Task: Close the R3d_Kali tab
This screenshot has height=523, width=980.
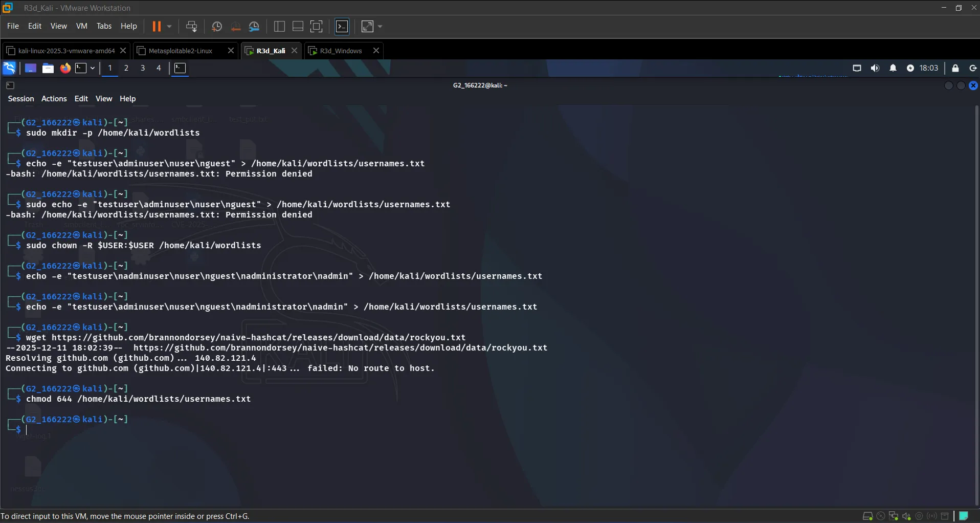Action: pyautogui.click(x=294, y=51)
